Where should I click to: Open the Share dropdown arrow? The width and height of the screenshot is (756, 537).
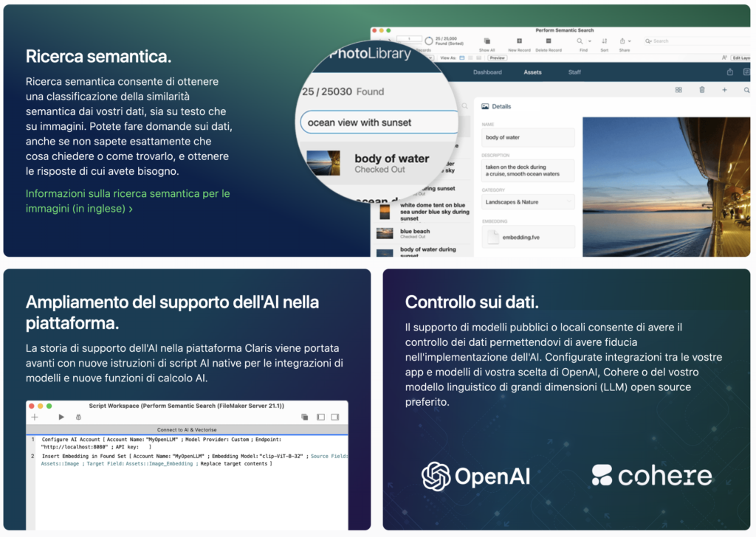(x=630, y=41)
